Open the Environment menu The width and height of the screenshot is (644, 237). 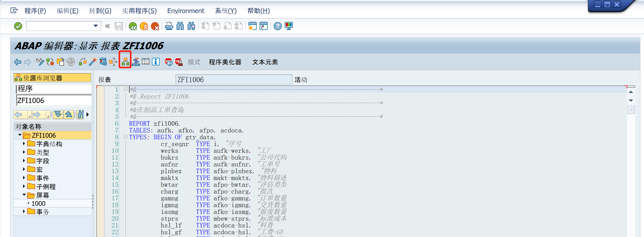tap(185, 11)
